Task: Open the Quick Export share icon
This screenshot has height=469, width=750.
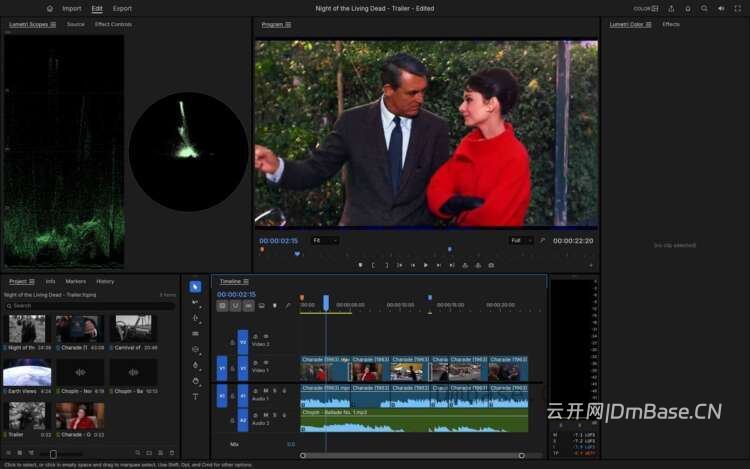Action: (x=672, y=8)
